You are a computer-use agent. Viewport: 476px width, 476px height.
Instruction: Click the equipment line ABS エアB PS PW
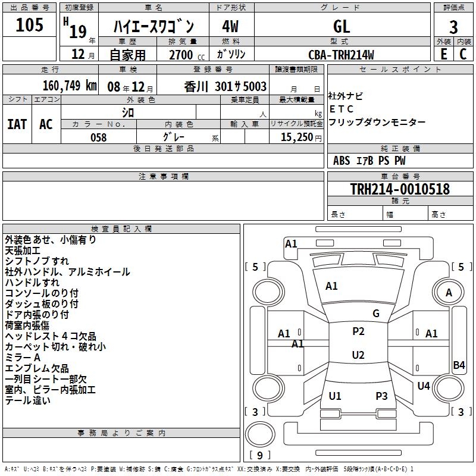tap(369, 161)
